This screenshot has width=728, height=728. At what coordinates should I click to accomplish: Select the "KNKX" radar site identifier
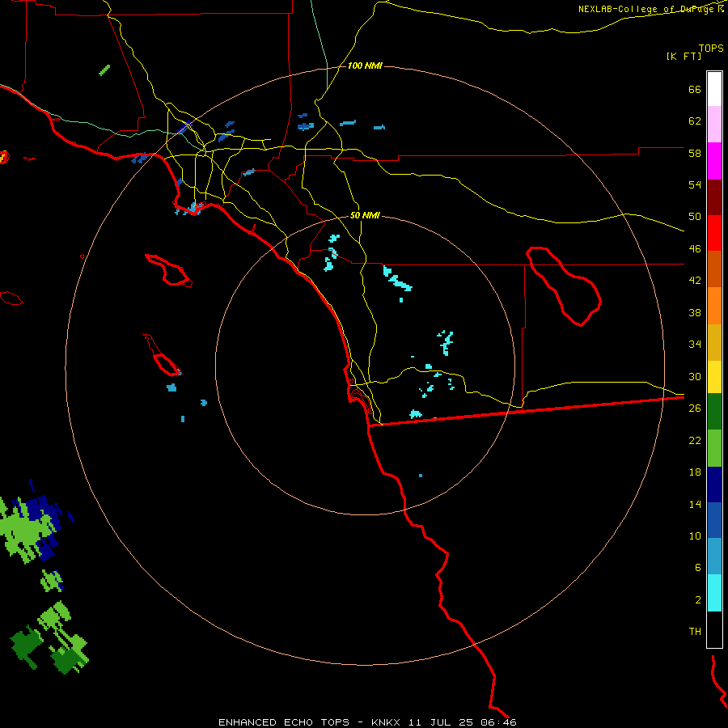tap(387, 722)
